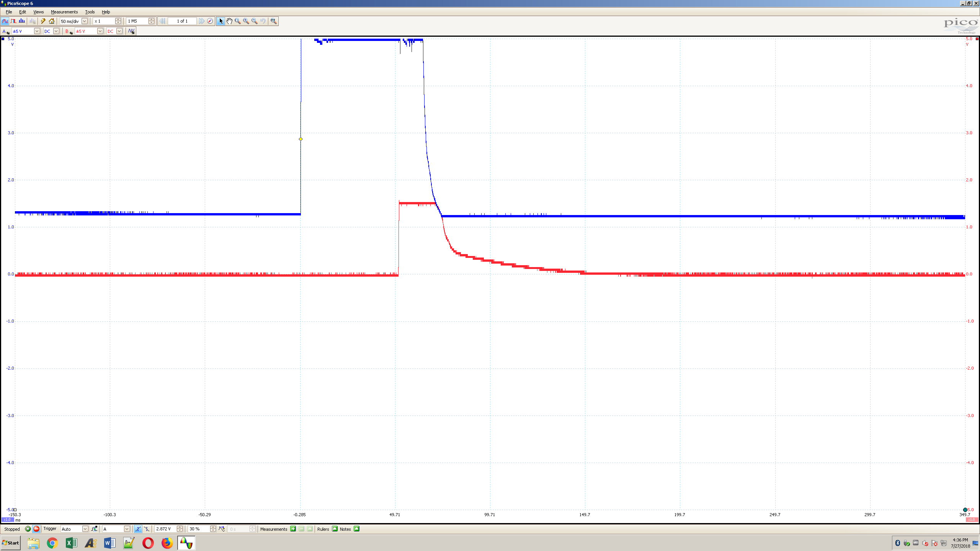
Task: Expand the Auto trigger mode dropdown
Action: pos(85,529)
